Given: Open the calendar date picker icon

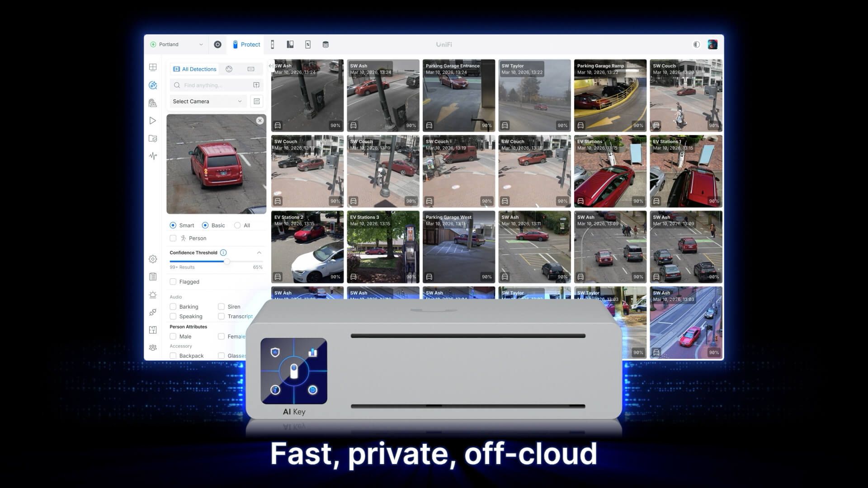Looking at the screenshot, I should coord(257,101).
